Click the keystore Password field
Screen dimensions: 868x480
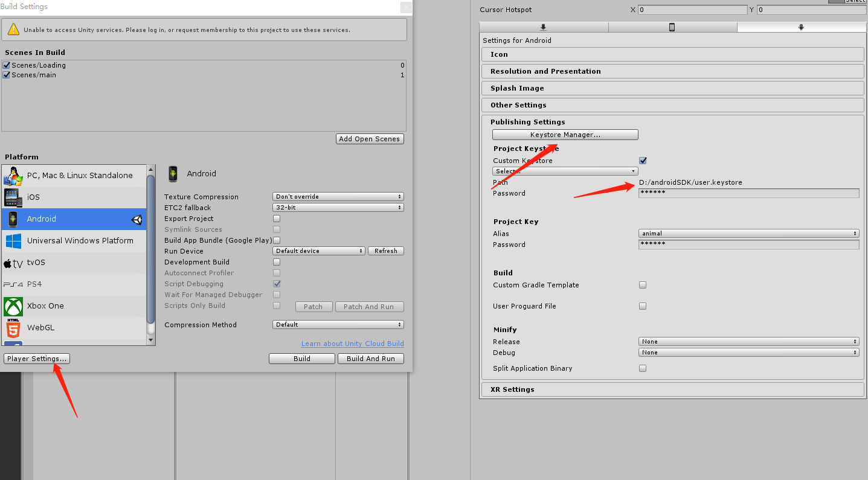pyautogui.click(x=749, y=193)
